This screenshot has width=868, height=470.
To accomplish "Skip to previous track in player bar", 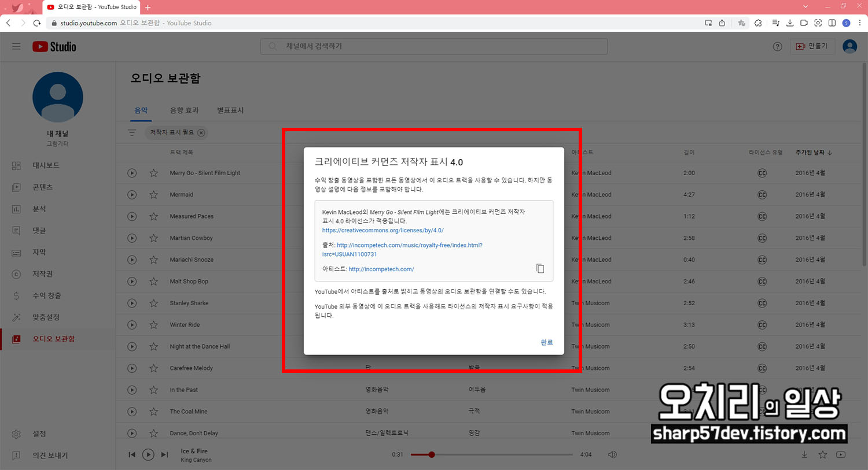I will (132, 455).
